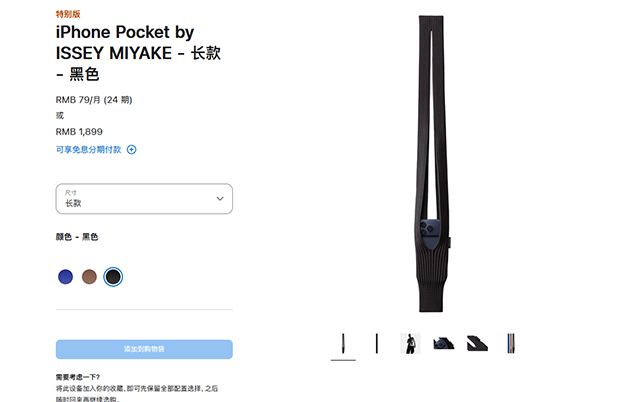The image size is (640, 402).
Task: Select the 长款 size combo box
Action: [x=144, y=199]
